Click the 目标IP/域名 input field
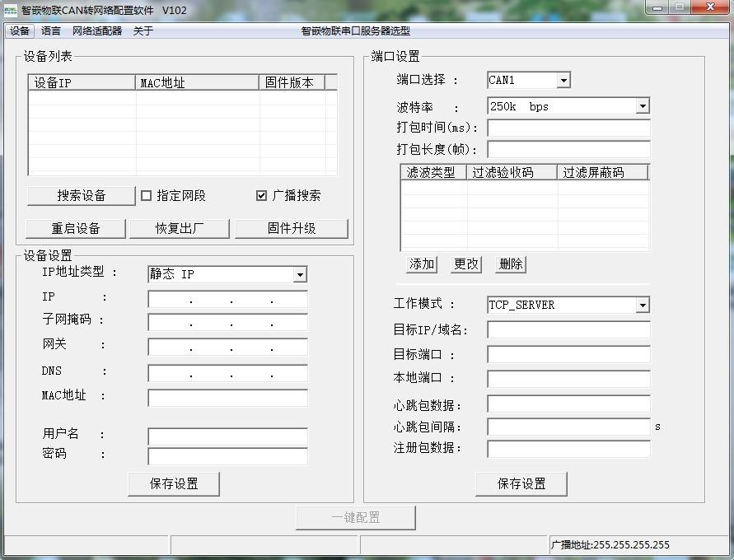734x560 pixels. 568,329
